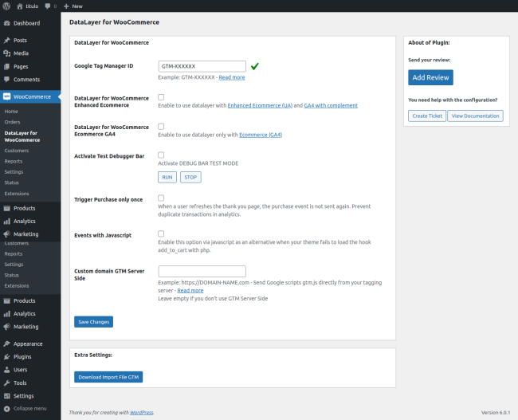
Task: Click the plus New icon in admin bar
Action: tap(66, 6)
